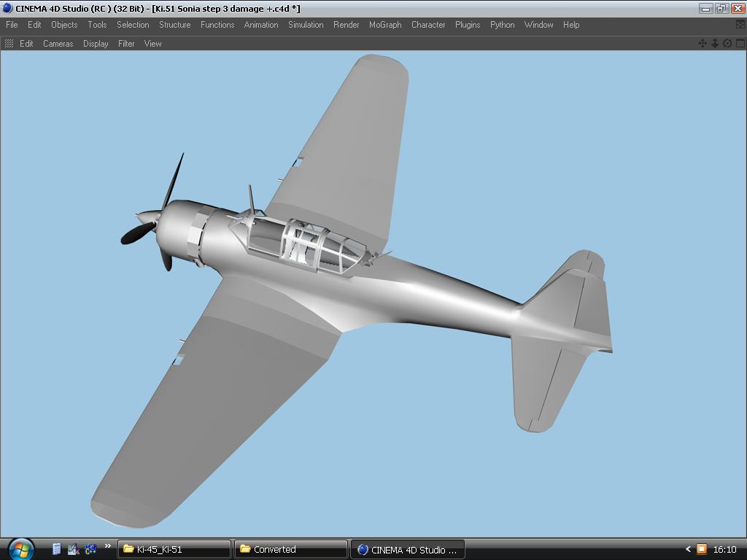Launch the calculator quick launch icon

click(x=57, y=549)
